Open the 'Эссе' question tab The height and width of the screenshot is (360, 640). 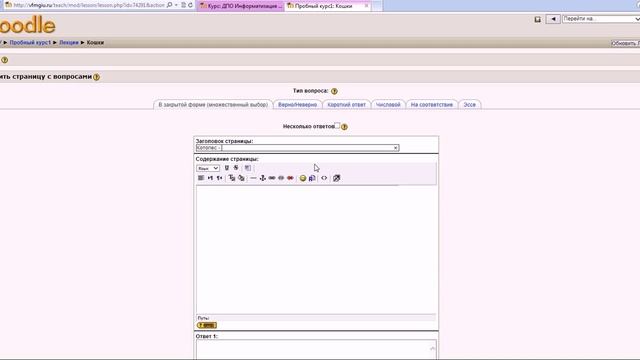click(469, 105)
